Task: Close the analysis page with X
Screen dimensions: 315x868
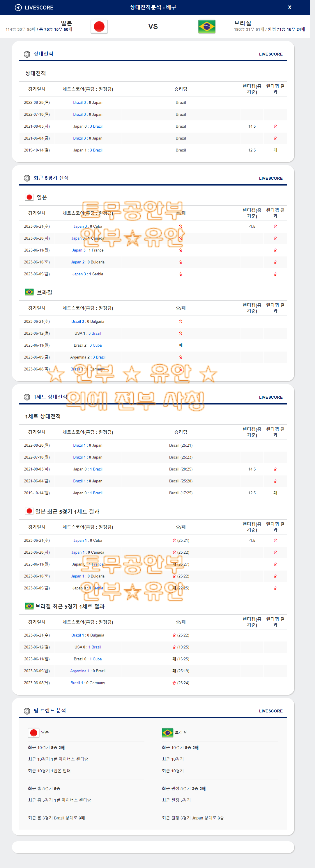Action: (x=289, y=7)
